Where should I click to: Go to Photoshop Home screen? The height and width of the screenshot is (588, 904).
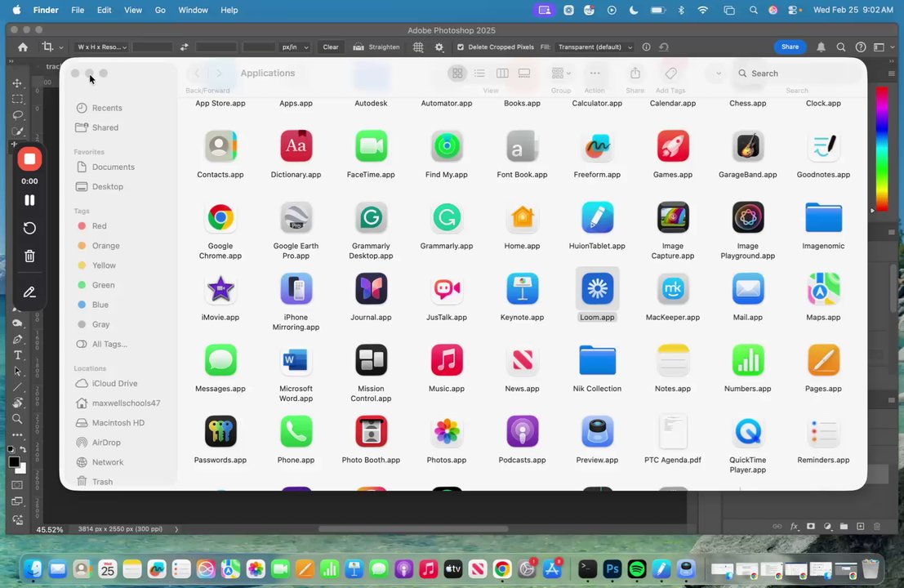click(x=23, y=47)
